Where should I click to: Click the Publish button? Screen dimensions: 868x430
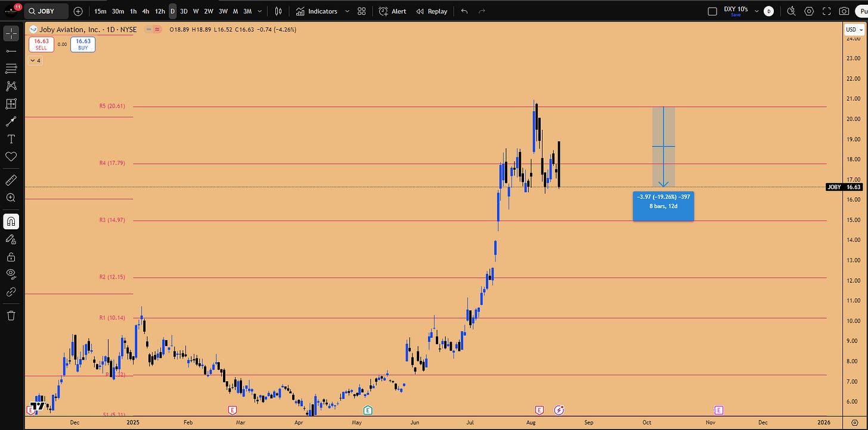coord(861,11)
